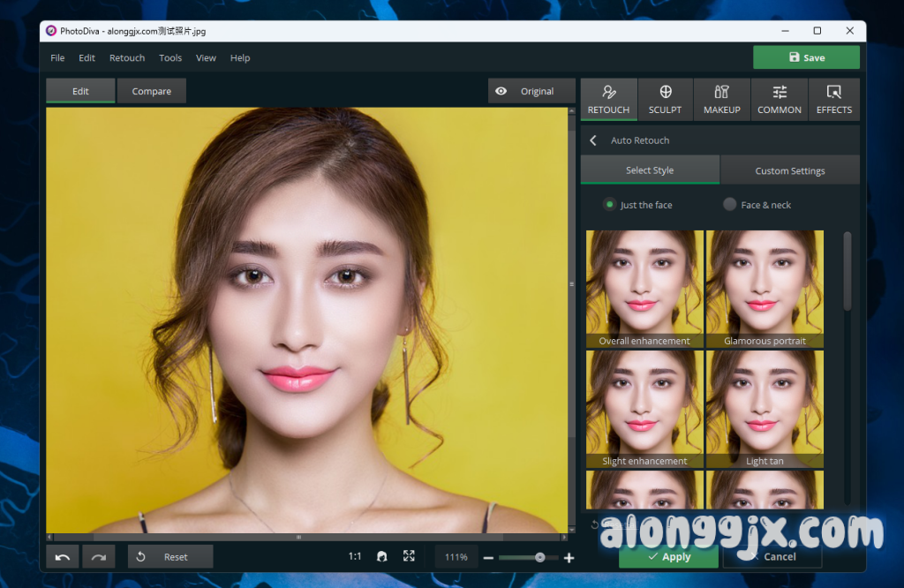Click the undo arrow button
Viewport: 904px width, 588px height.
(x=63, y=557)
